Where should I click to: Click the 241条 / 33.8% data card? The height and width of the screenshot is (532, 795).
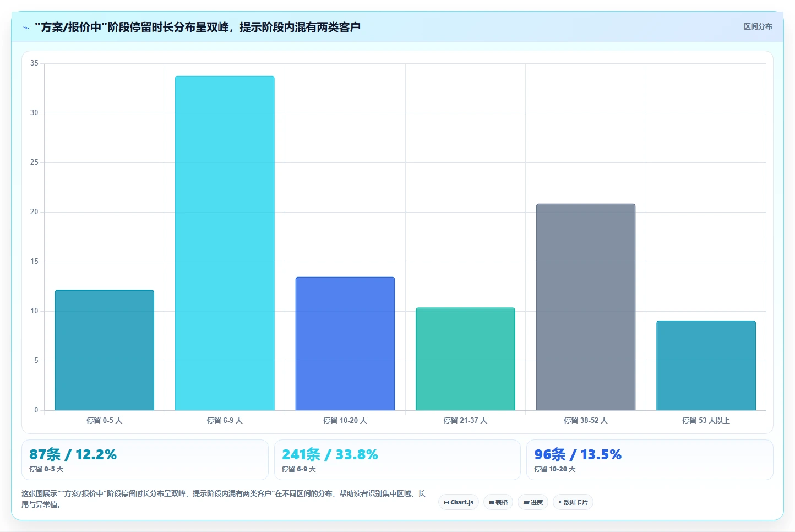pos(397,460)
